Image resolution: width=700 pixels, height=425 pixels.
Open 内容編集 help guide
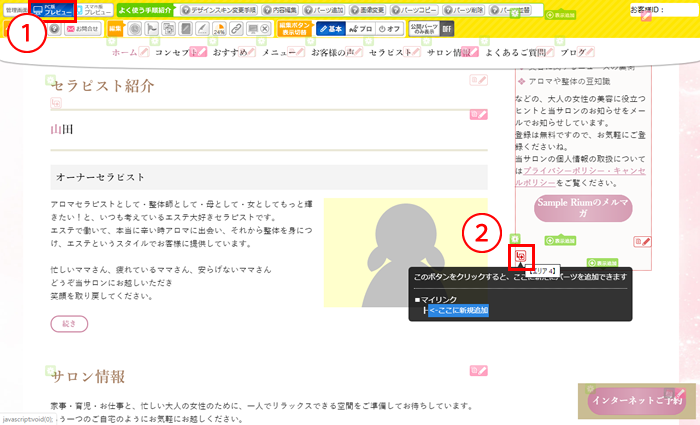click(x=280, y=10)
